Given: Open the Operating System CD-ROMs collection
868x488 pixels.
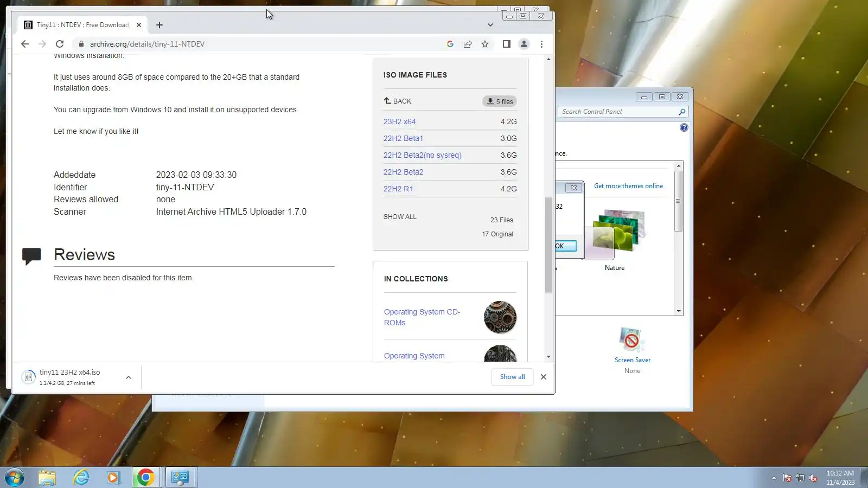Looking at the screenshot, I should 422,317.
